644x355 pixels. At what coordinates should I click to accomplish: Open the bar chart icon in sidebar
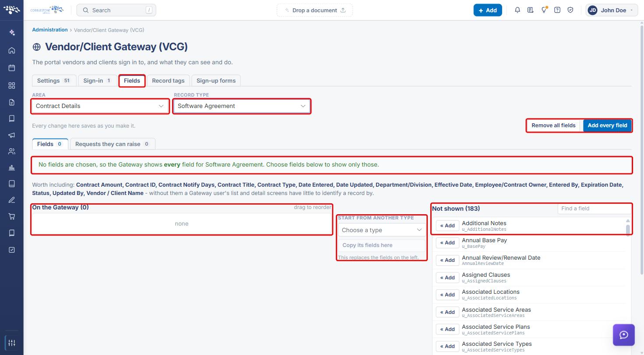click(12, 167)
